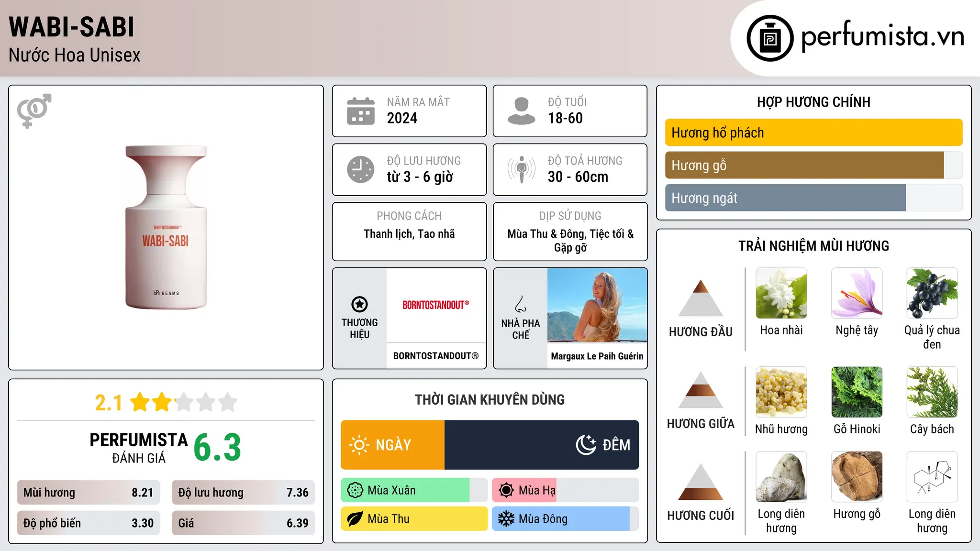Open the Nhũ hương note image
980x551 pixels.
pyautogui.click(x=781, y=392)
